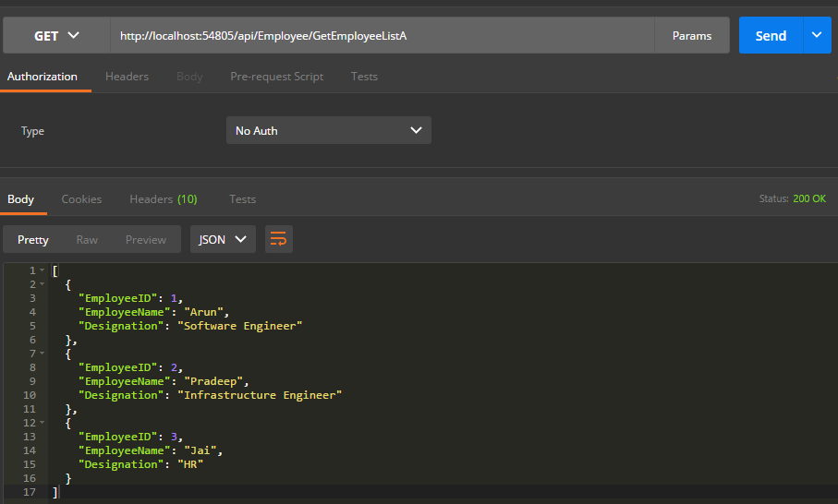Screen dimensions: 838x504
Task: Click the Send button
Action: pyautogui.click(x=771, y=36)
